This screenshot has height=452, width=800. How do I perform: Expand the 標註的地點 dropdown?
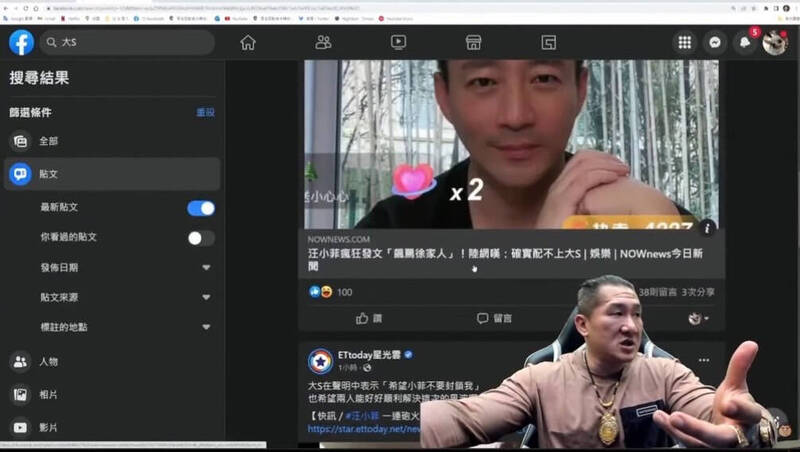(x=206, y=327)
